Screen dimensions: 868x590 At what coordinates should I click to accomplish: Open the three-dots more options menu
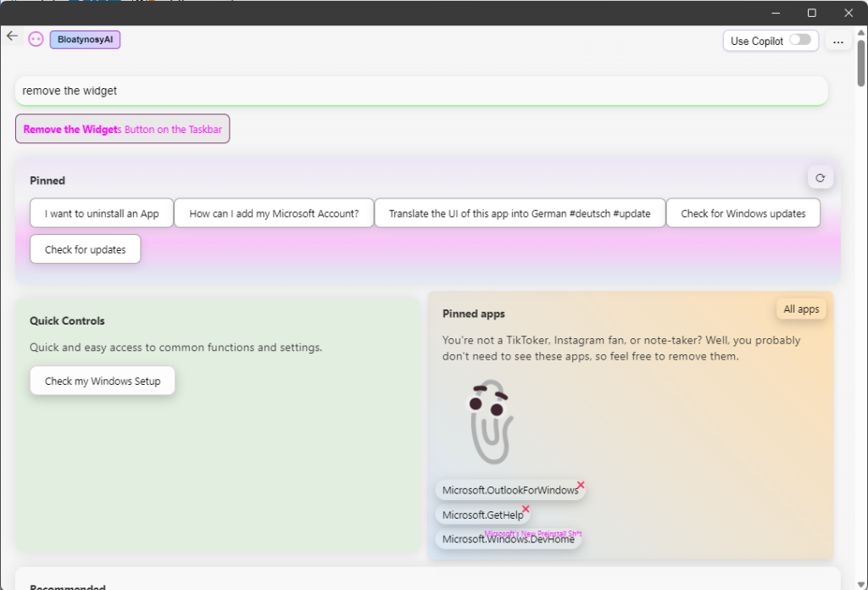[837, 42]
